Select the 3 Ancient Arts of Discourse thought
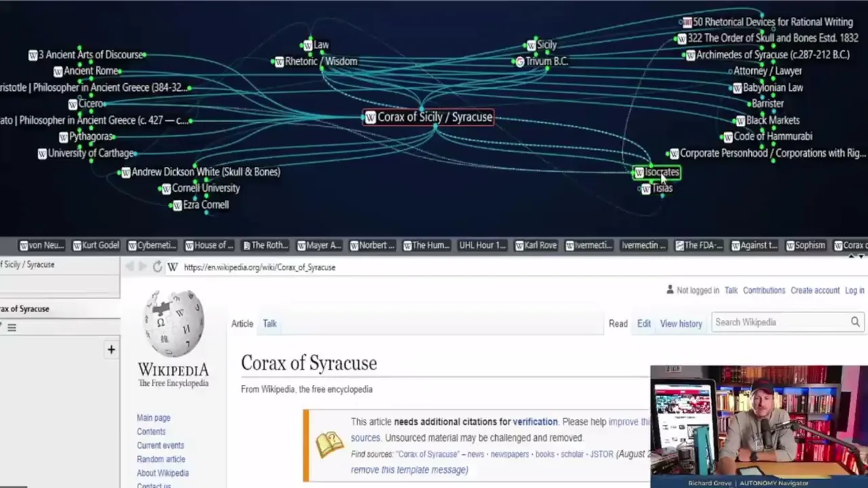 coord(91,55)
